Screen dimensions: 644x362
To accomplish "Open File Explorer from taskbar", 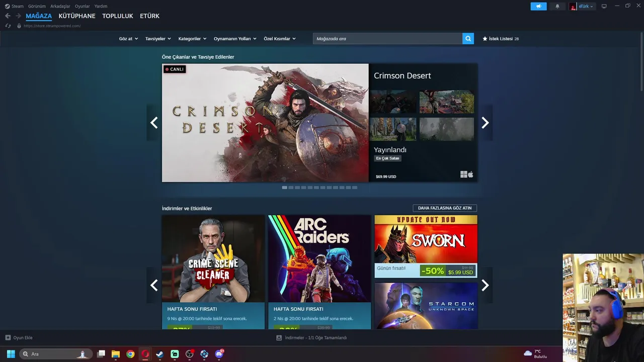I will (116, 354).
